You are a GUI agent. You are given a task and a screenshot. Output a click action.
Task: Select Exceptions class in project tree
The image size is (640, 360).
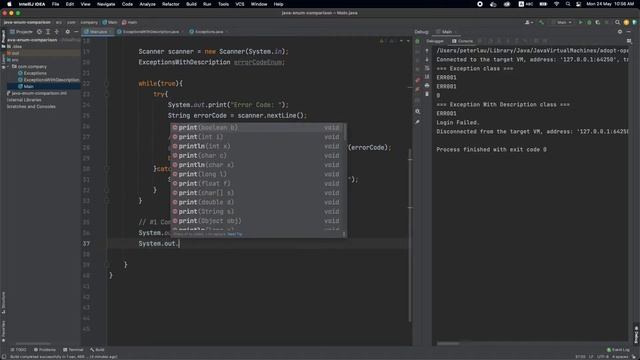coord(35,73)
